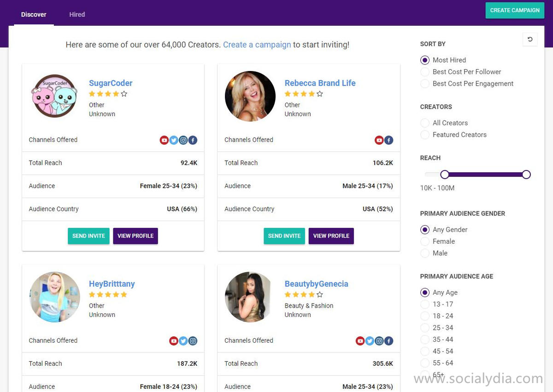Image resolution: width=553 pixels, height=392 pixels.
Task: Click HeyBritttany's Instagram channel icon
Action: pyautogui.click(x=193, y=341)
